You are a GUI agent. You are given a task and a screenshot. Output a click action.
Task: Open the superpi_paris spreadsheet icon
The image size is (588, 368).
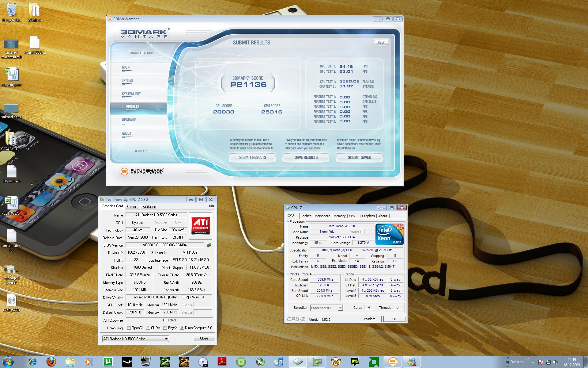point(12,77)
